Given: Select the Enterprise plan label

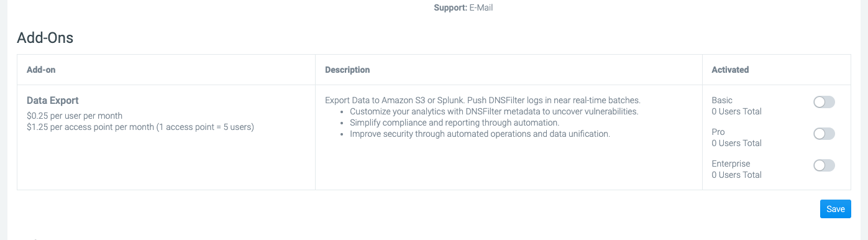Looking at the screenshot, I should click(731, 164).
